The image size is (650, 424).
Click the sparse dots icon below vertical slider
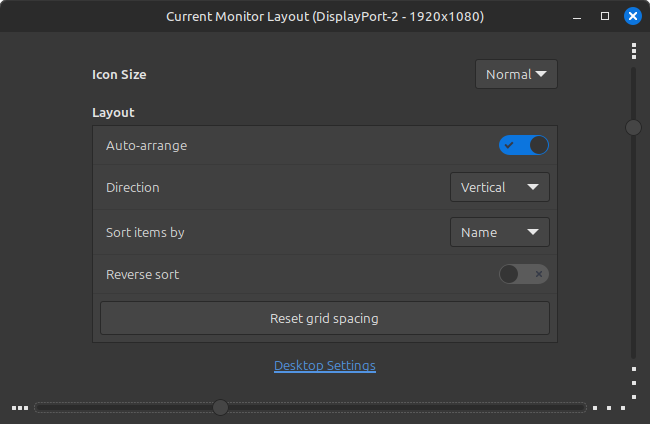coord(634,383)
